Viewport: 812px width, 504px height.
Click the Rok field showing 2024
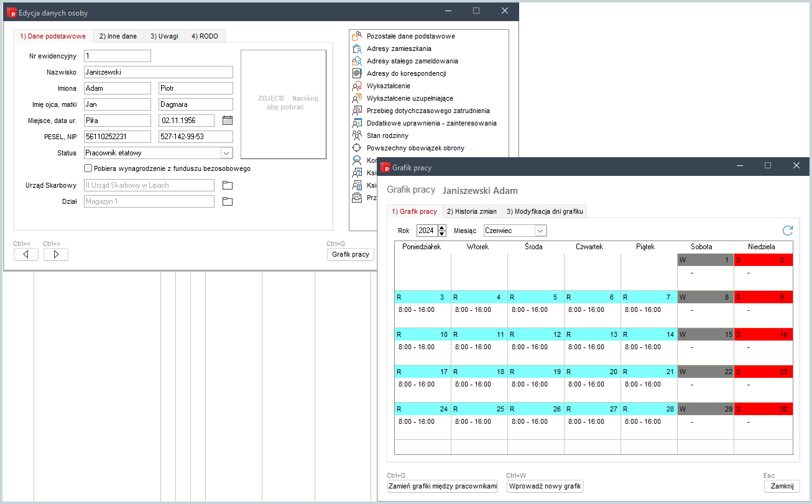[427, 231]
